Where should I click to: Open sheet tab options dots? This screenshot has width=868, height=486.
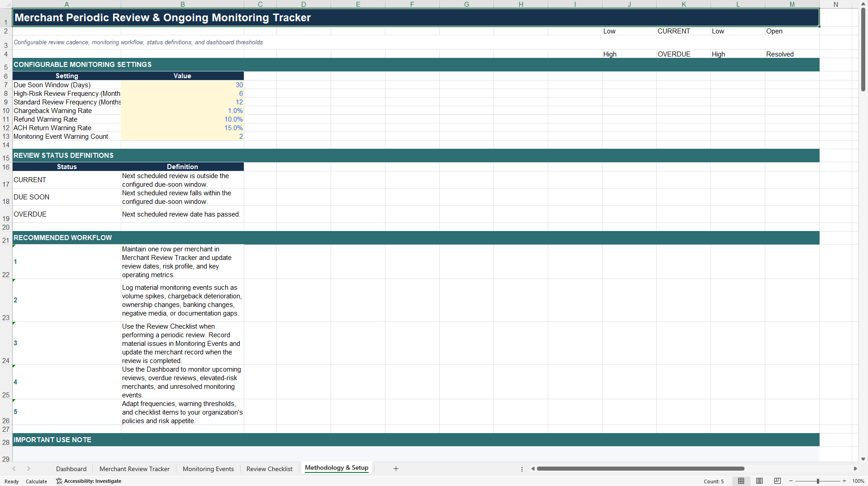coord(522,469)
